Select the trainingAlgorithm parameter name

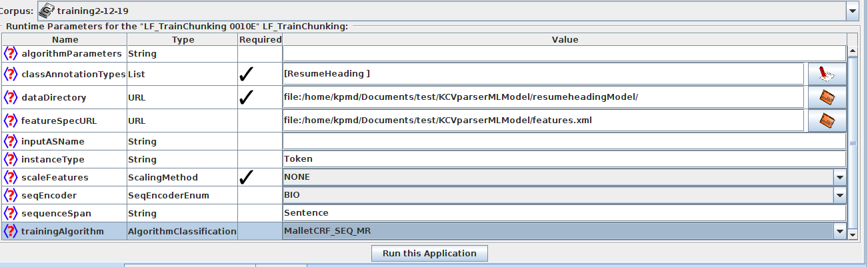click(63, 231)
